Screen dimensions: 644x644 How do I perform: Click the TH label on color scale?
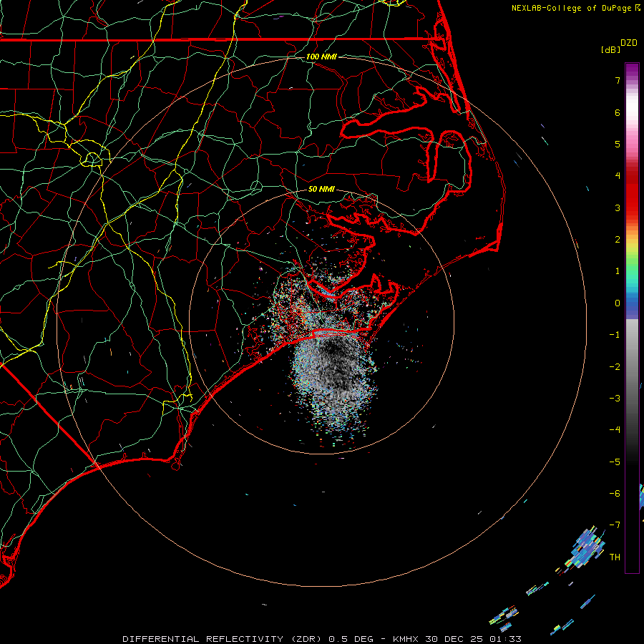(x=615, y=557)
